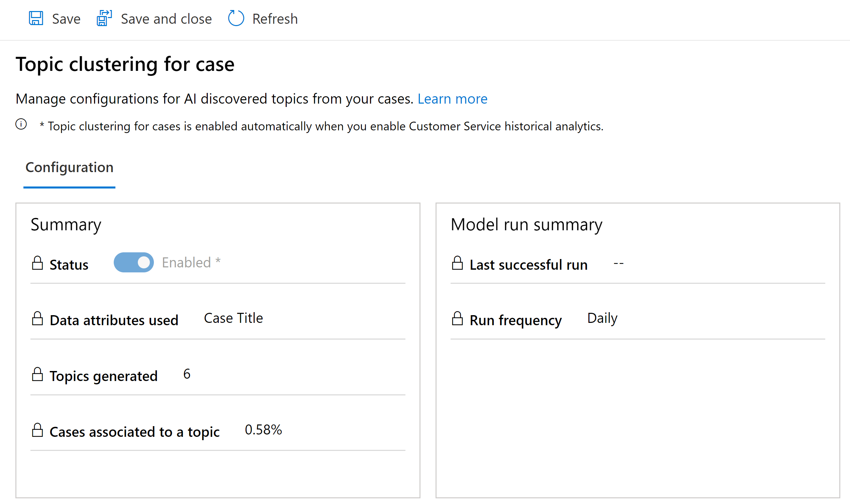
Task: Select the Configuration tab
Action: click(x=69, y=167)
